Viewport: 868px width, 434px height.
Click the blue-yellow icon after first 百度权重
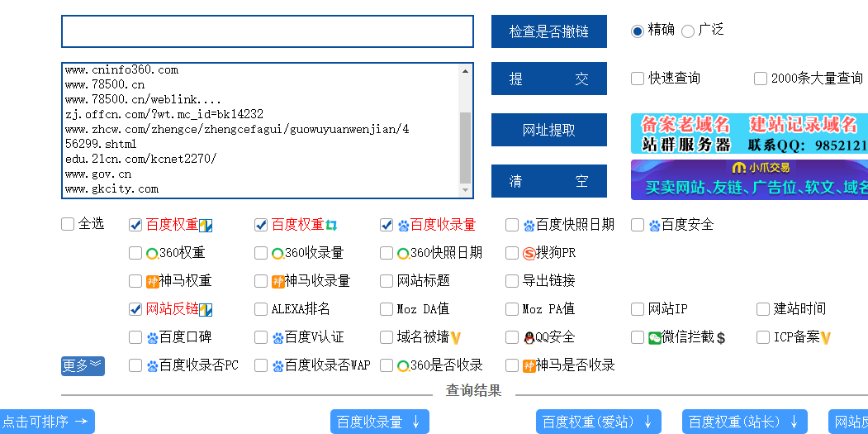click(206, 226)
